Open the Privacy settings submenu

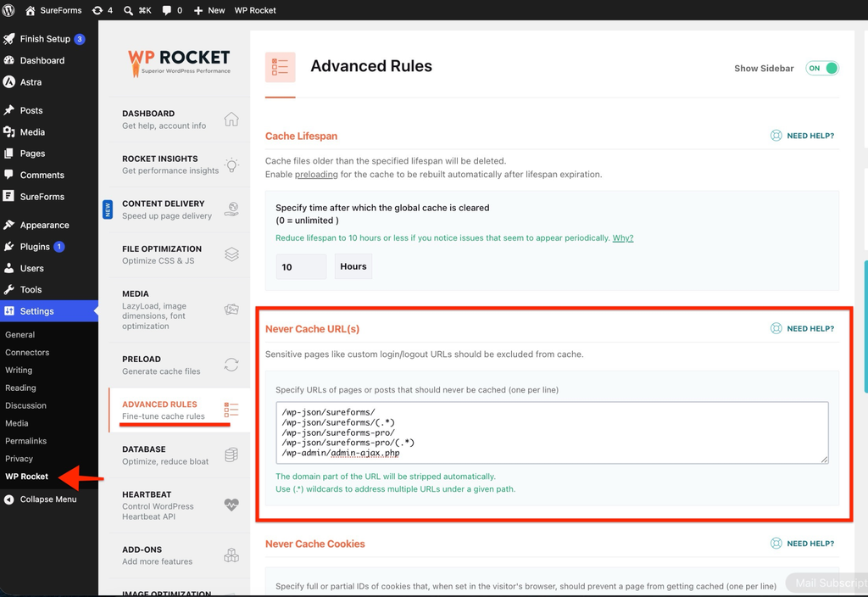(x=19, y=459)
